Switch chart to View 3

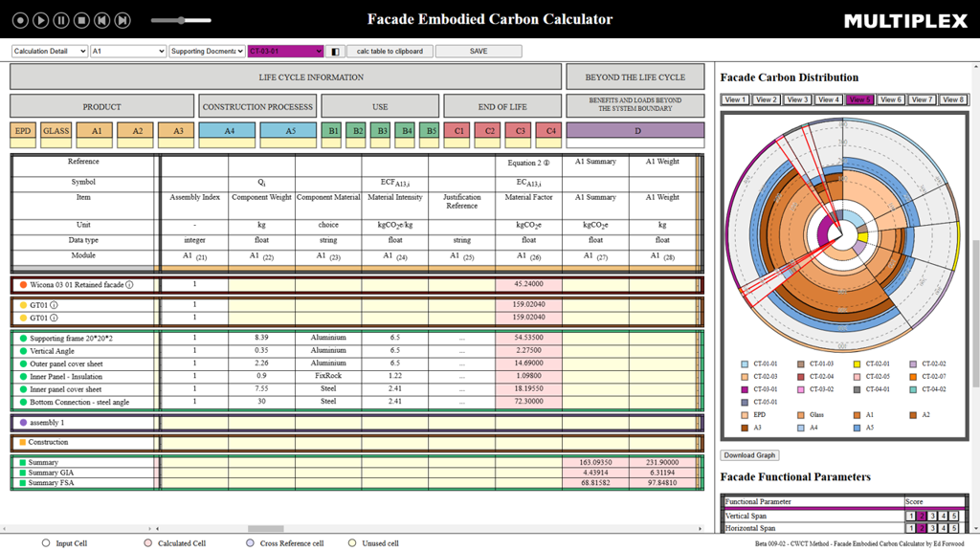tap(797, 99)
